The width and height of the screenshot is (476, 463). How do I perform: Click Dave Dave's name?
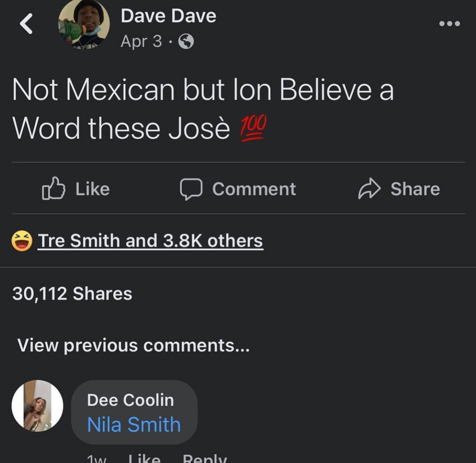(168, 16)
